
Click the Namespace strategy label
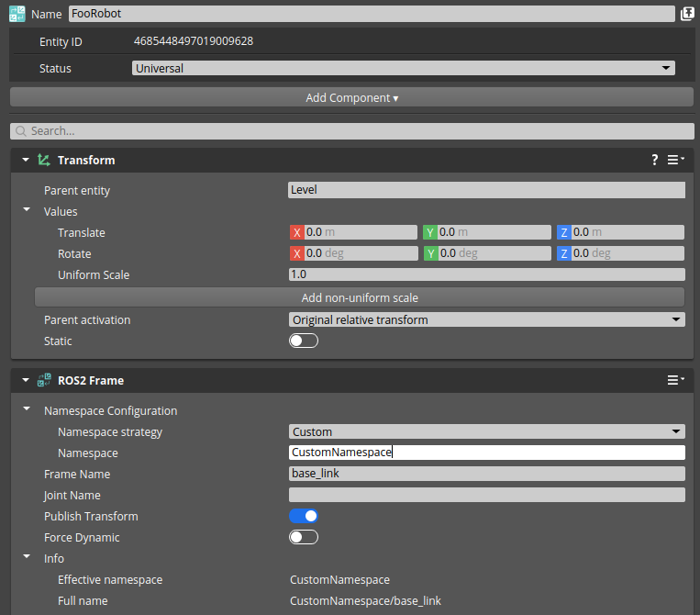coord(110,432)
